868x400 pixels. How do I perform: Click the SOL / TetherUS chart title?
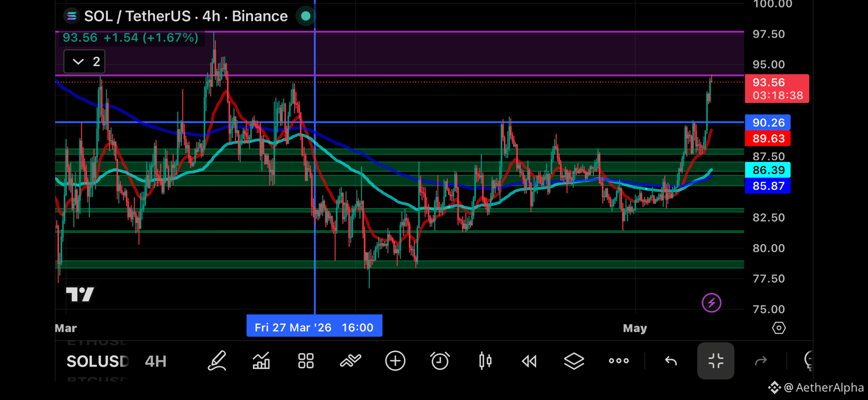(x=186, y=16)
